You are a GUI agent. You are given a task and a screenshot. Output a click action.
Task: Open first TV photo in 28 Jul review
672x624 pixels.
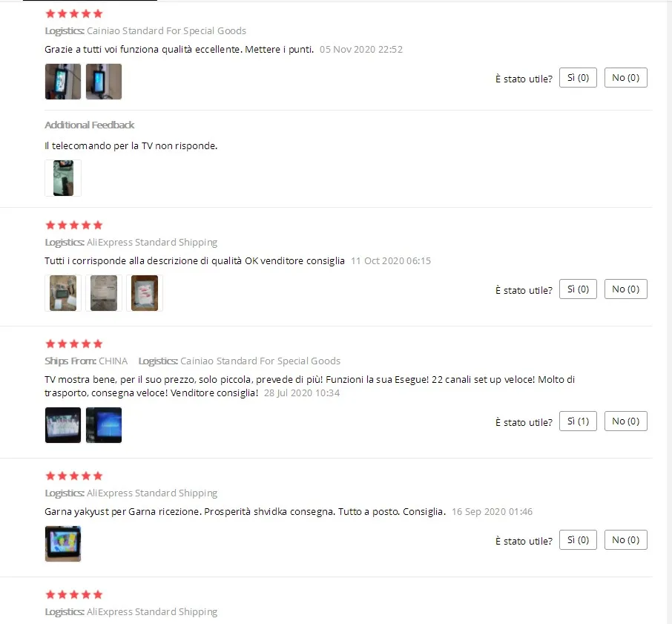(63, 425)
